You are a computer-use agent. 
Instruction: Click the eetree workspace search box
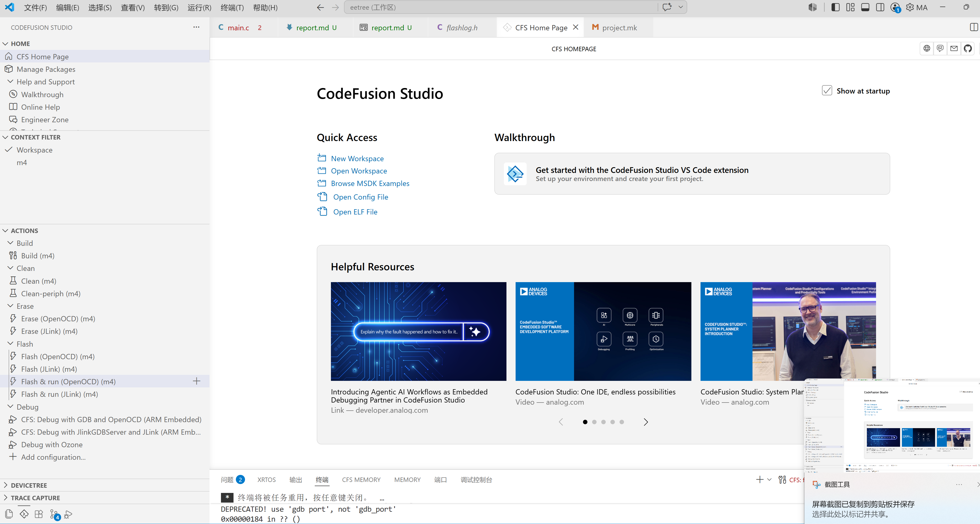[x=501, y=7]
